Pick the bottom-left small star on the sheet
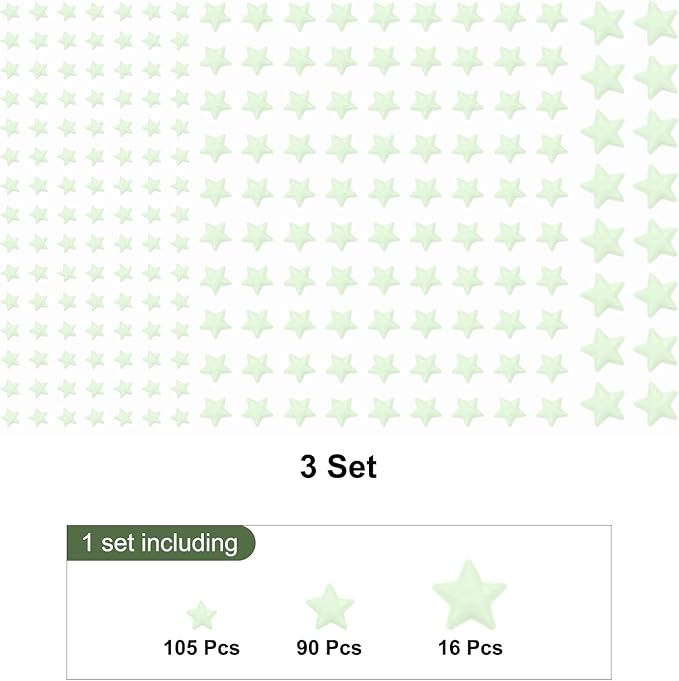The height and width of the screenshot is (681, 679). (x=10, y=416)
